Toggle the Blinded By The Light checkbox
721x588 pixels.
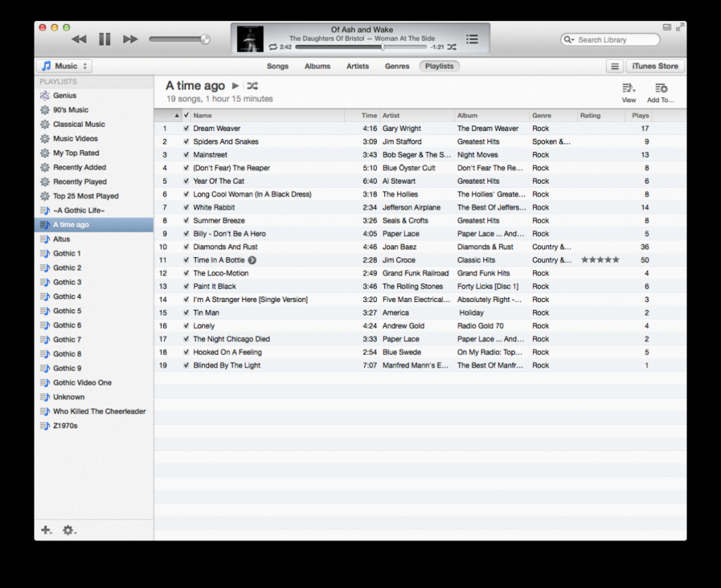pos(186,365)
